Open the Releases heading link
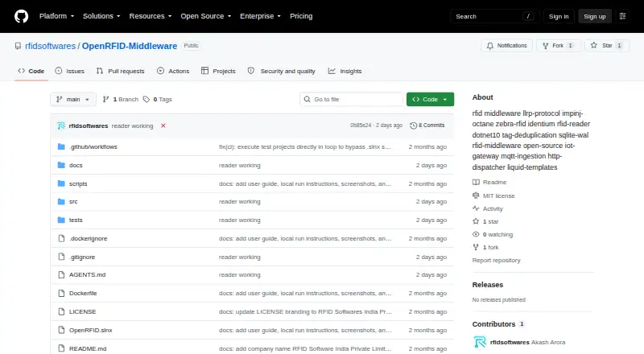 pos(488,285)
